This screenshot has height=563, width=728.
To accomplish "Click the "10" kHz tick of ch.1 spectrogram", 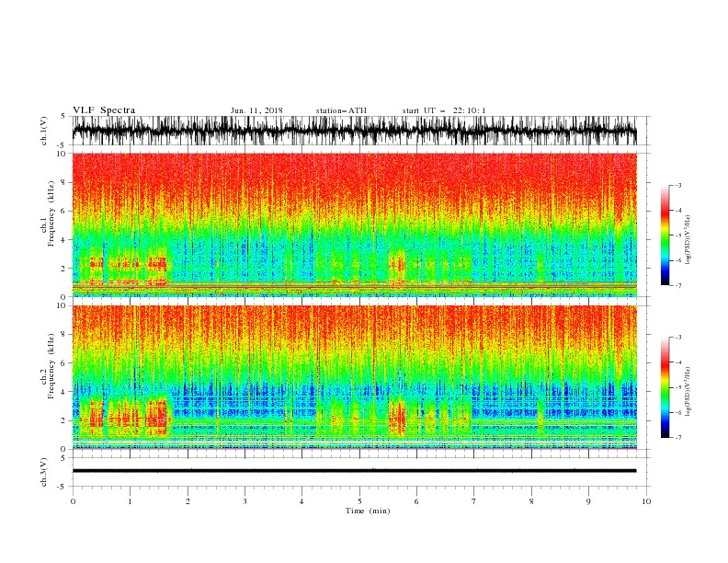I will click(62, 154).
